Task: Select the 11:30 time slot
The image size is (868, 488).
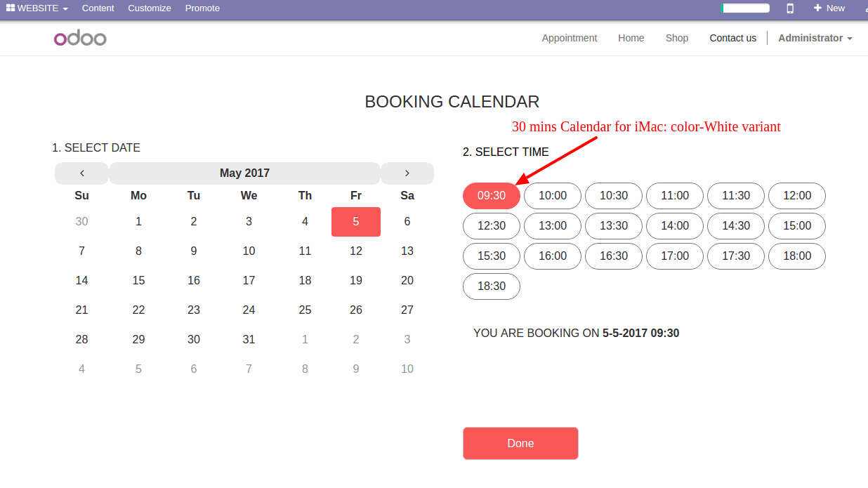Action: click(736, 195)
